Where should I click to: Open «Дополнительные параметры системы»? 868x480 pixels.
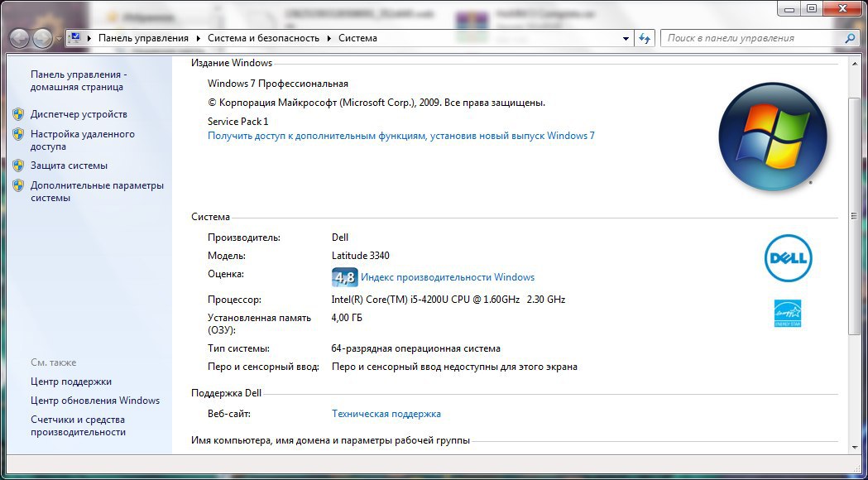click(97, 191)
